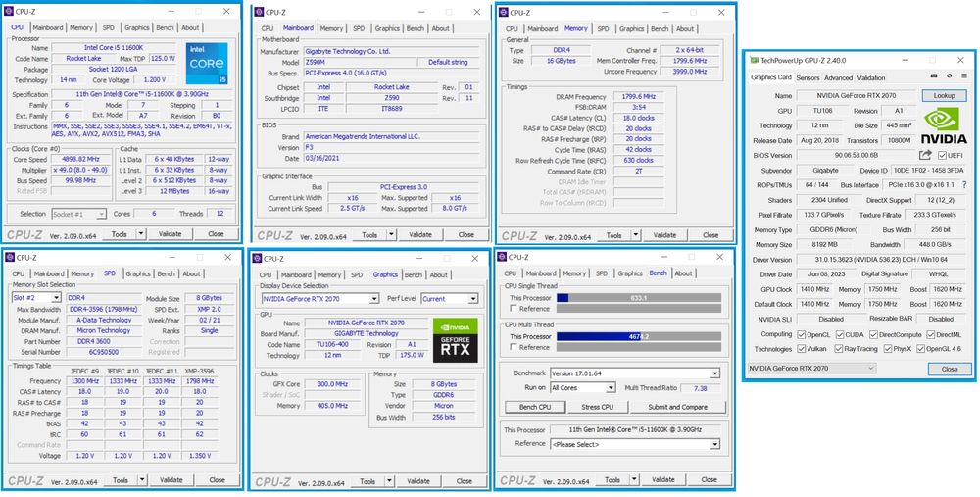Toggle the DirectCompute checkbox

click(873, 334)
